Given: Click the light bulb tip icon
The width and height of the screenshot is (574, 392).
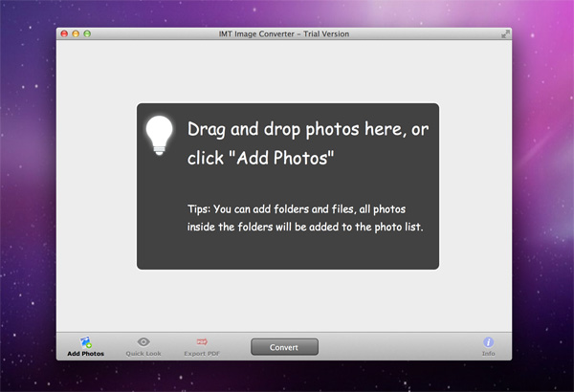Looking at the screenshot, I should click(159, 136).
